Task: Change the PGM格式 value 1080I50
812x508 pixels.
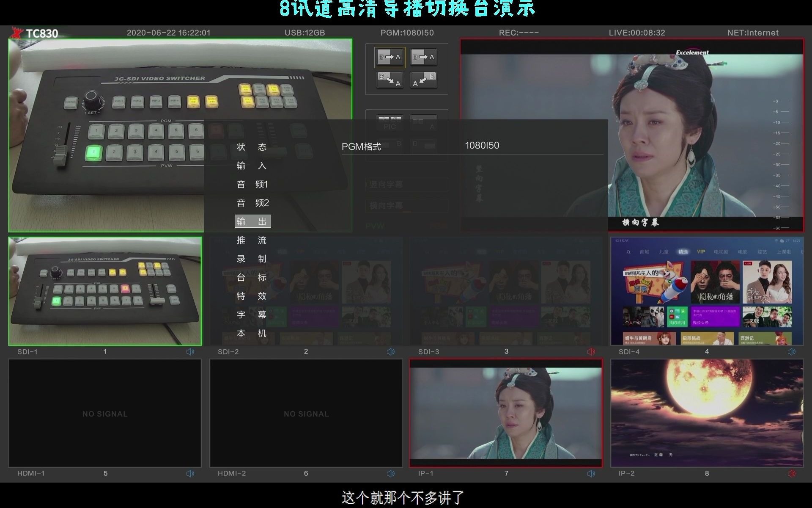Action: [482, 146]
